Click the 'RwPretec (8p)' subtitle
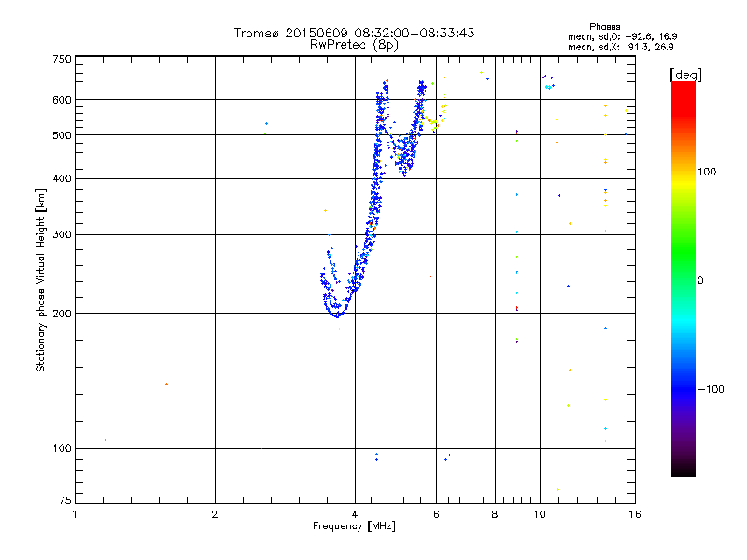This screenshot has height=560, width=747. tap(354, 45)
